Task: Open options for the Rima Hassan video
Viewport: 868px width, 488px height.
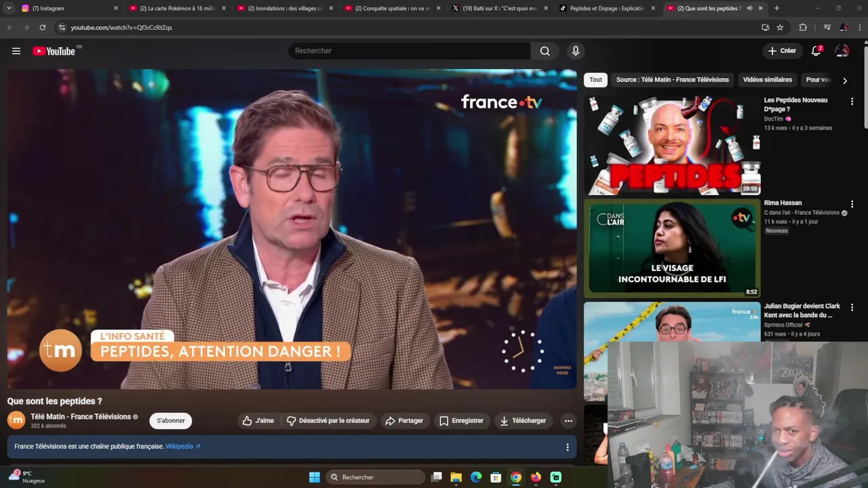Action: 852,205
